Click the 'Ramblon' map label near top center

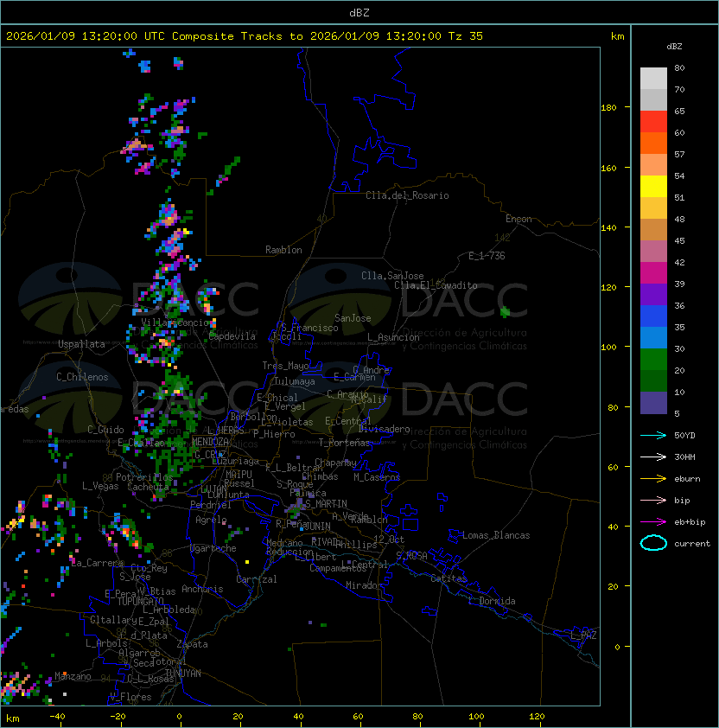[x=283, y=250]
